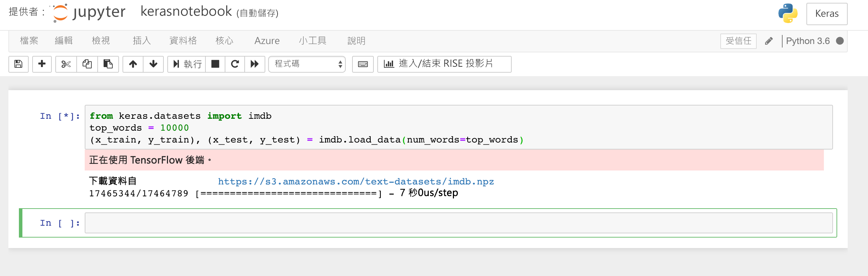868x276 pixels.
Task: Click the Python logo icon
Action: [788, 13]
